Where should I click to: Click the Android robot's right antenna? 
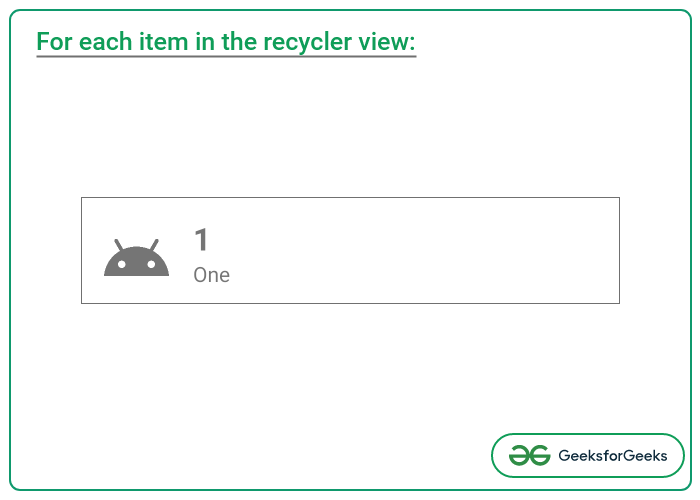coord(153,245)
